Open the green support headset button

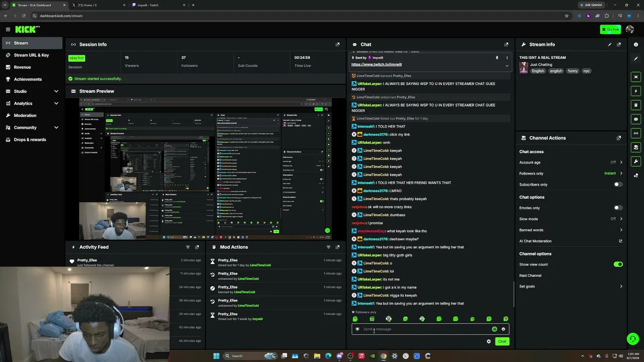(x=633, y=338)
